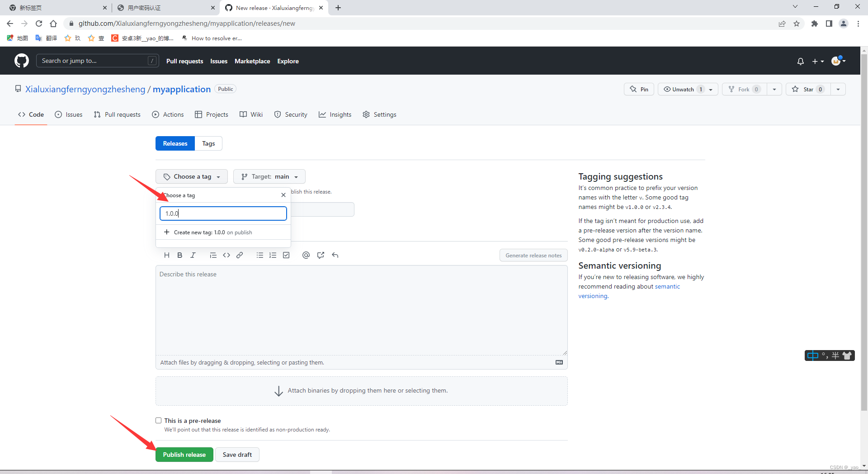Open the semantic versioning link

(x=629, y=291)
